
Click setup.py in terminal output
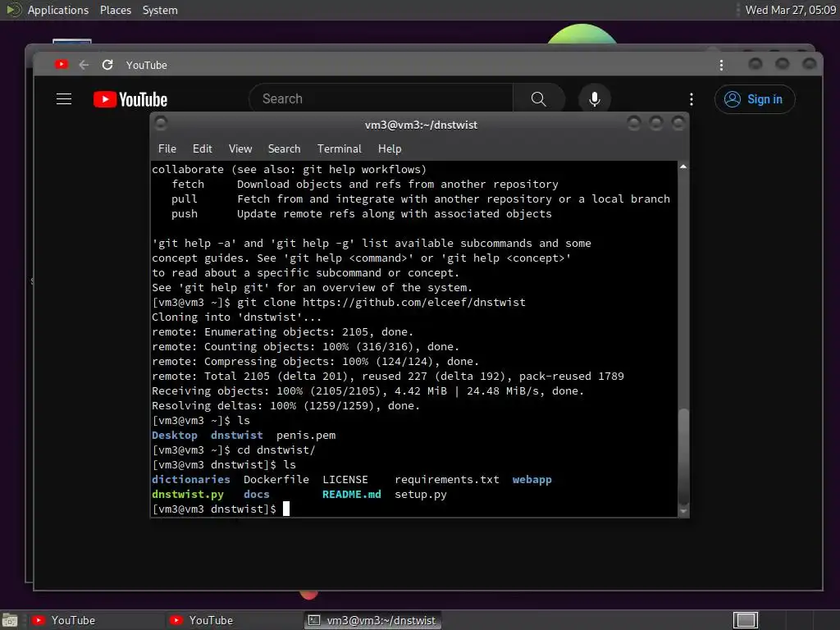pyautogui.click(x=421, y=494)
